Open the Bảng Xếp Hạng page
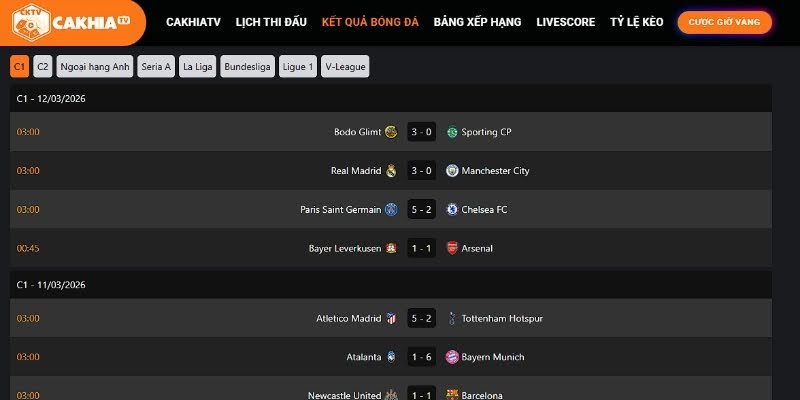The width and height of the screenshot is (800, 400). [477, 22]
